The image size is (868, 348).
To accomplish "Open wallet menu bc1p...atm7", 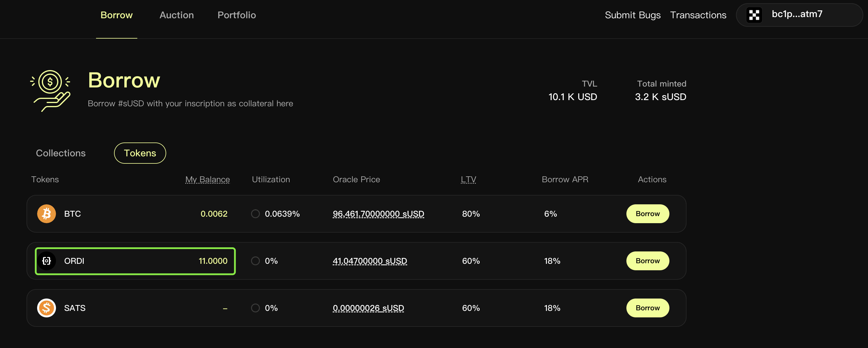I will [797, 14].
